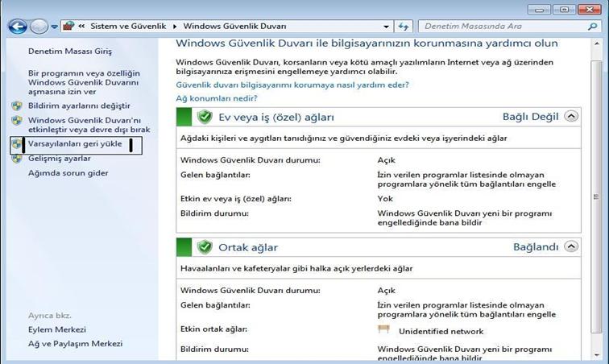609x364 pixels.
Task: Open the recent pages dropdown arrow
Action: (x=55, y=27)
